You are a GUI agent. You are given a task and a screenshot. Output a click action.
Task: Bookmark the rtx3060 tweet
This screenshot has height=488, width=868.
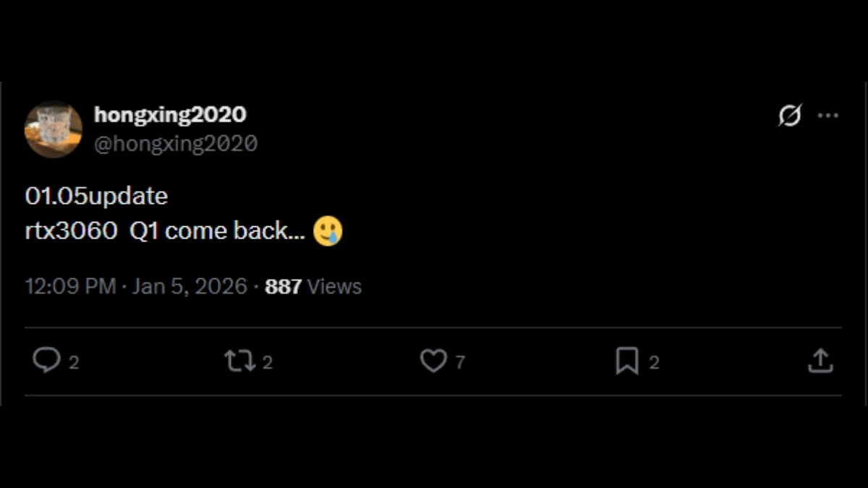(626, 361)
